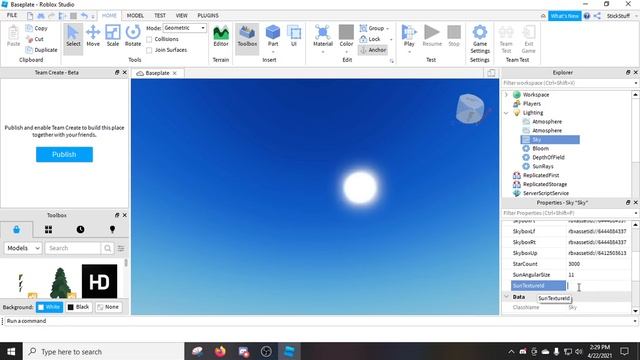Open the Group button dropdown arrow
This screenshot has height=360, width=640.
(387, 29)
